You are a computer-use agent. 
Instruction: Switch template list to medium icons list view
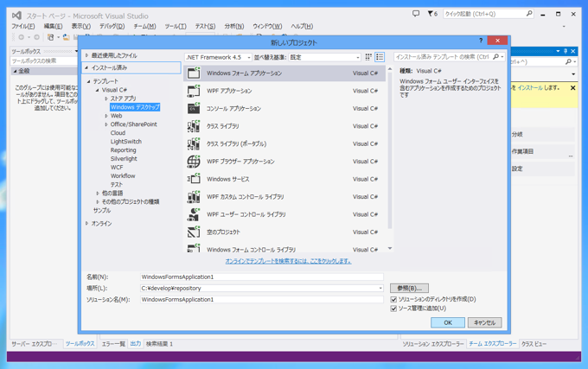pos(380,57)
